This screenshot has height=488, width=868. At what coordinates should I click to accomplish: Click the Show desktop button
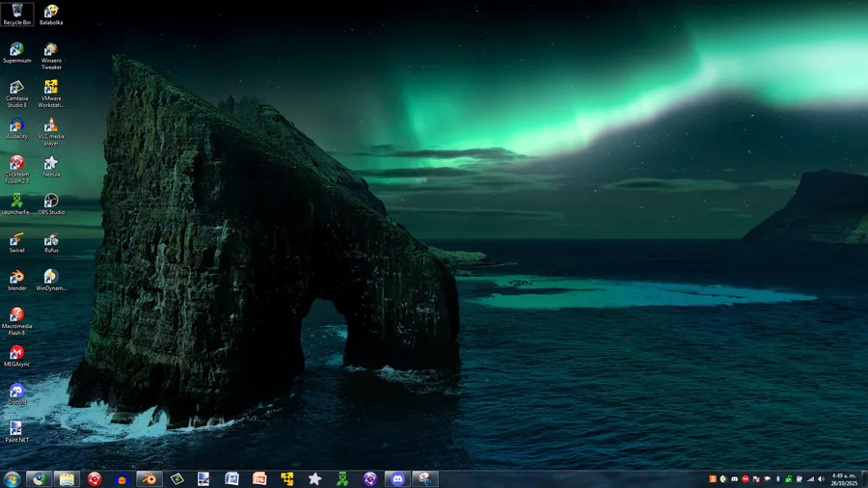click(x=865, y=479)
